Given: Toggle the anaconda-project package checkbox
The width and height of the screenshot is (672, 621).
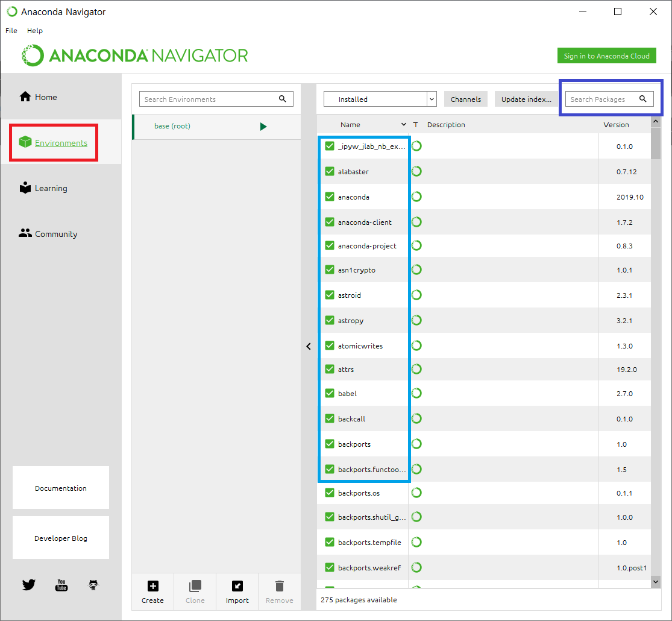Looking at the screenshot, I should point(330,245).
